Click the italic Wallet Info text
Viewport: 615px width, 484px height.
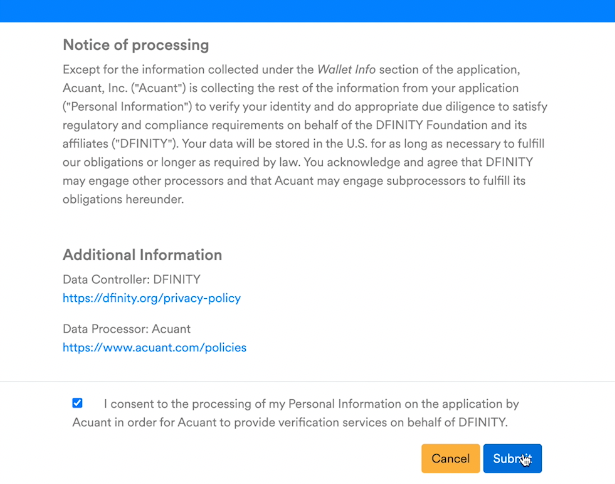(x=346, y=69)
